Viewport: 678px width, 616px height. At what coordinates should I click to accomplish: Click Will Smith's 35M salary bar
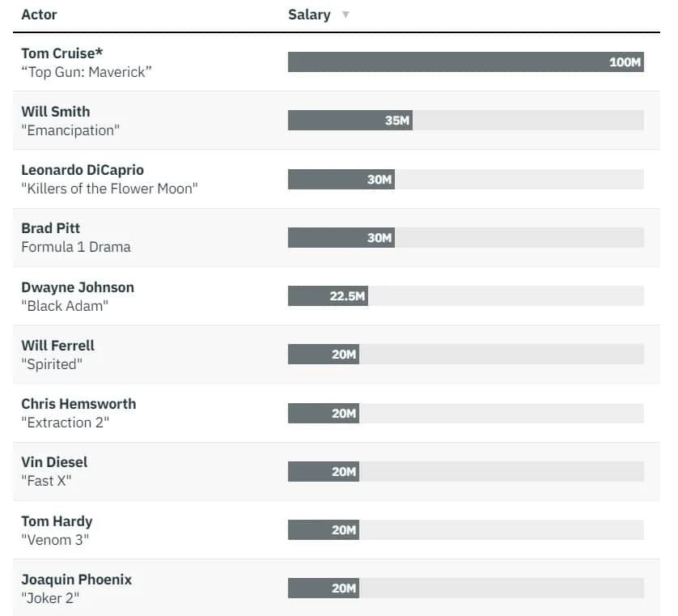pyautogui.click(x=350, y=121)
